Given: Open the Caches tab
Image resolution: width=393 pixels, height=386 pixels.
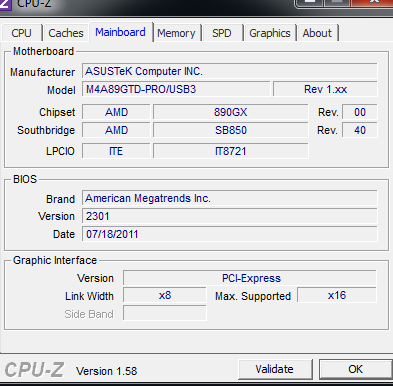Looking at the screenshot, I should pos(66,33).
